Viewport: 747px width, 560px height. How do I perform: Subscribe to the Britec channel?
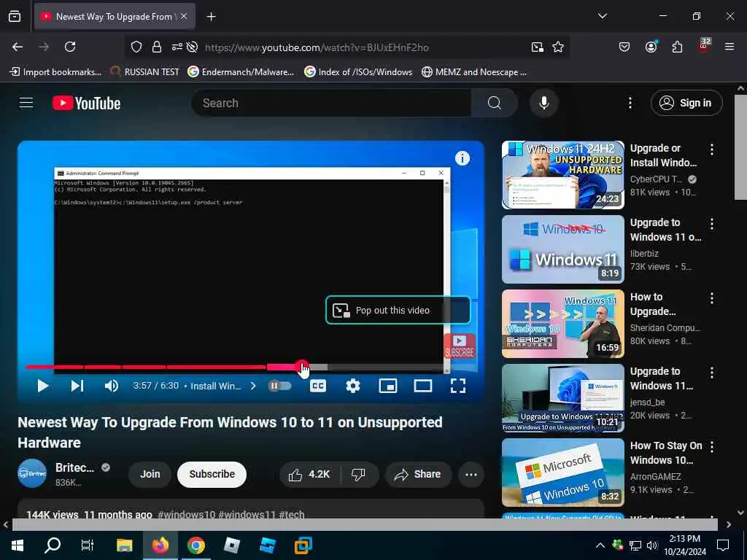click(x=212, y=474)
